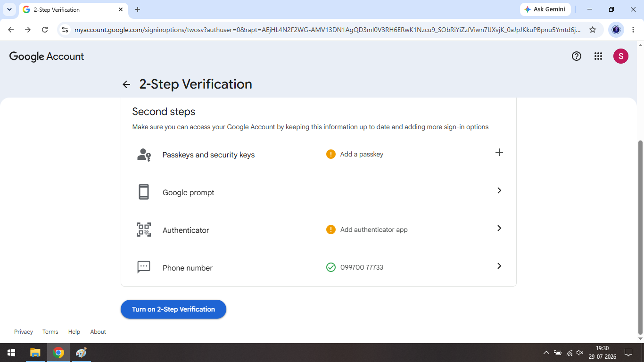This screenshot has width=644, height=362.
Task: Open the Google prompt chevron
Action: (499, 190)
